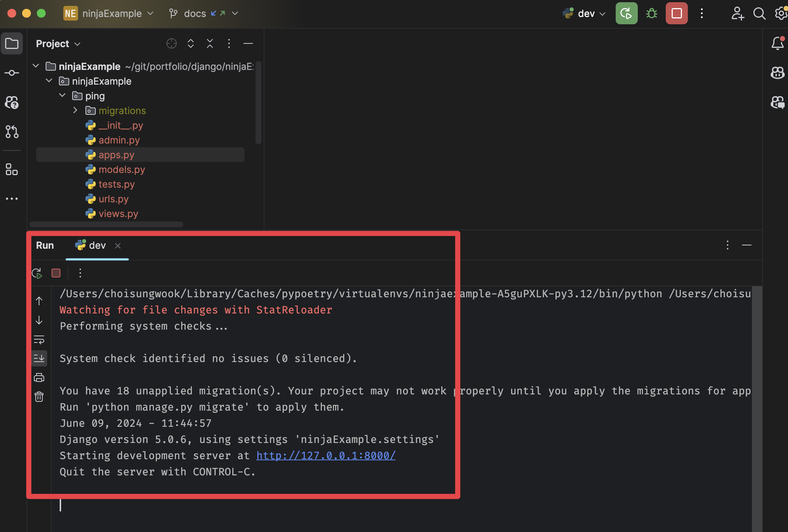Click the Rerun 'dev' button in top toolbar
The height and width of the screenshot is (532, 788).
click(x=626, y=14)
